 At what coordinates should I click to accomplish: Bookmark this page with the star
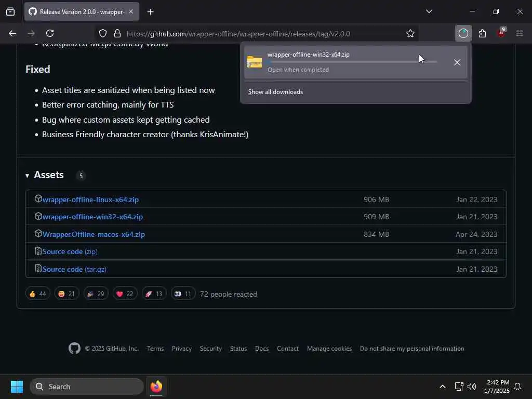410,33
